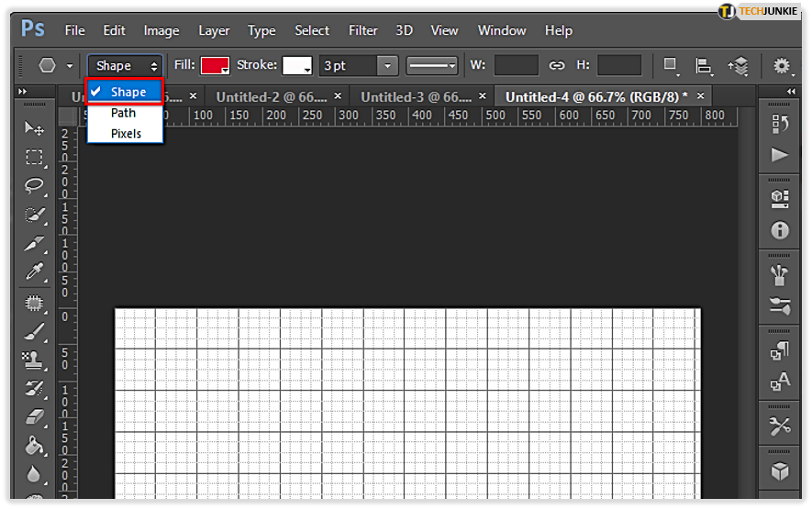Open the Brush panel icon
Viewport: 812px width, 509px height.
click(x=779, y=275)
